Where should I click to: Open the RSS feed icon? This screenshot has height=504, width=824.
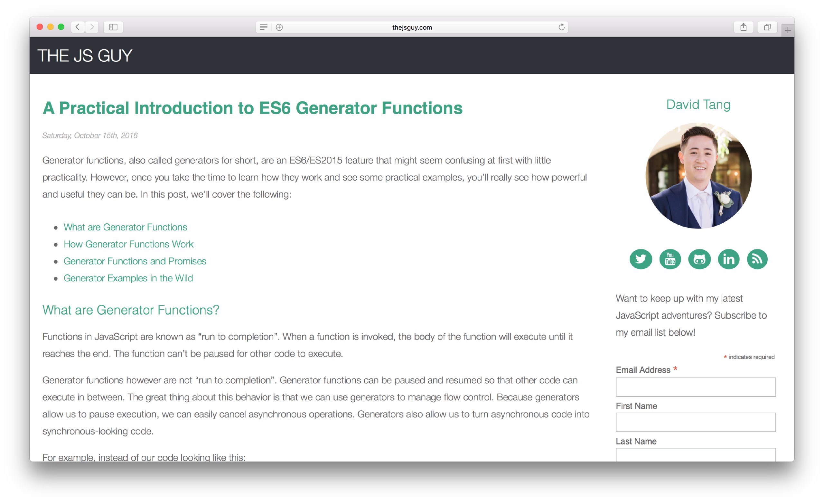click(757, 259)
